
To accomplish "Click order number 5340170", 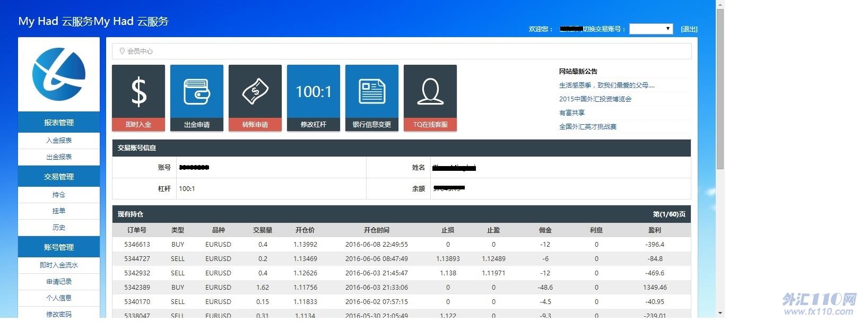I will click(x=137, y=302).
